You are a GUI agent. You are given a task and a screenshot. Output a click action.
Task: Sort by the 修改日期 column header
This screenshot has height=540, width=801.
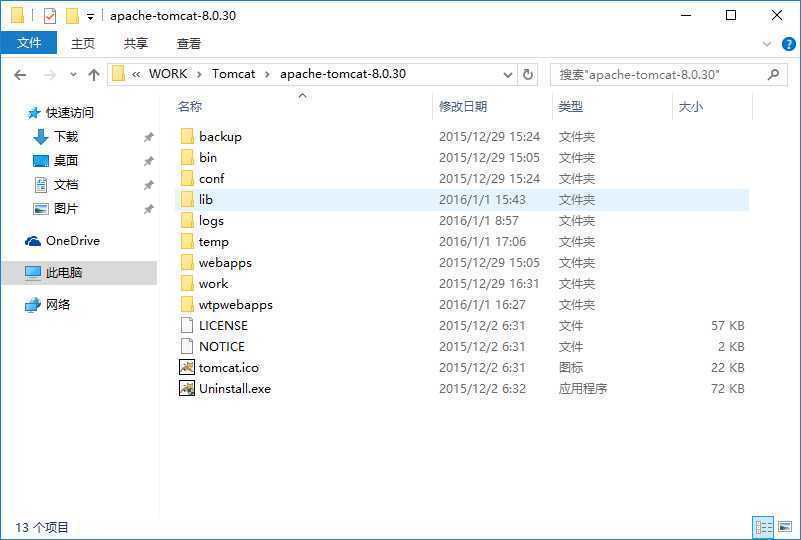pos(492,106)
